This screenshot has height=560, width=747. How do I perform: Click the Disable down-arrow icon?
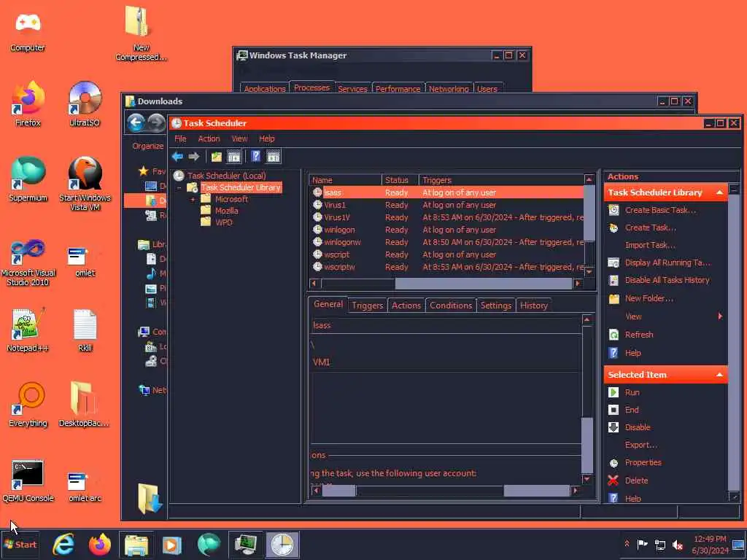[614, 427]
